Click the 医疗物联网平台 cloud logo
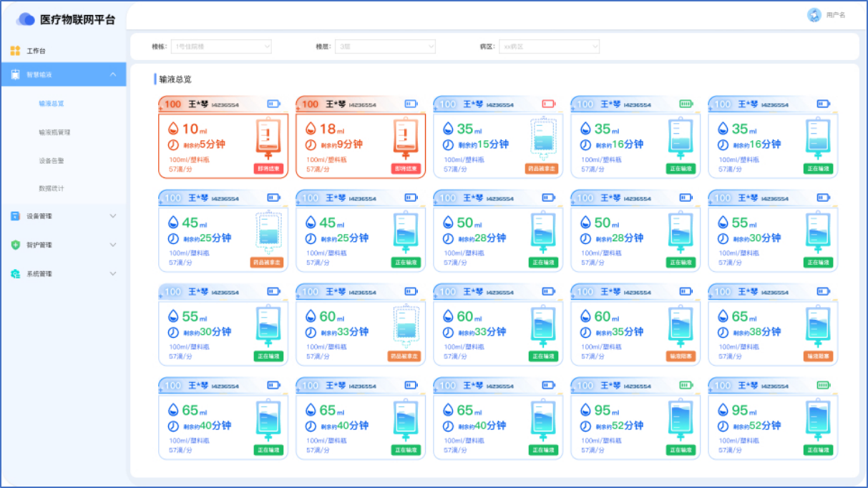868x488 pixels. point(26,19)
